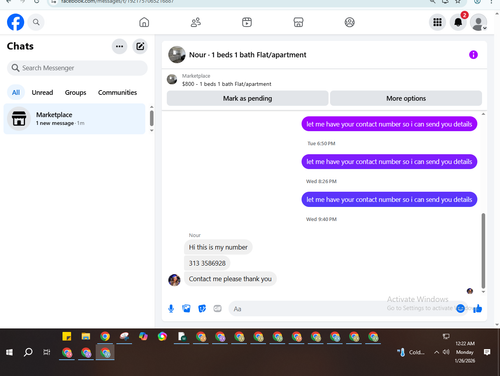
Task: Choose a GIF with the GIF icon
Action: (217, 309)
